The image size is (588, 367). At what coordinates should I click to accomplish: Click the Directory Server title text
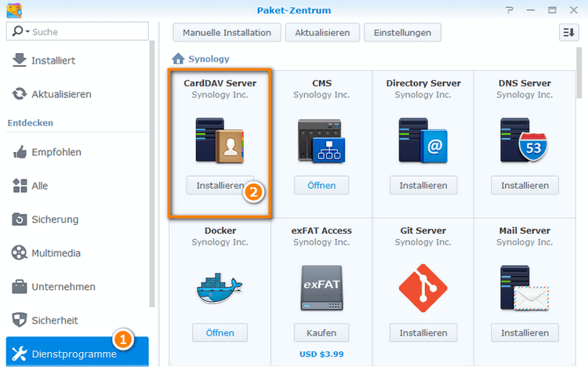pyautogui.click(x=423, y=83)
